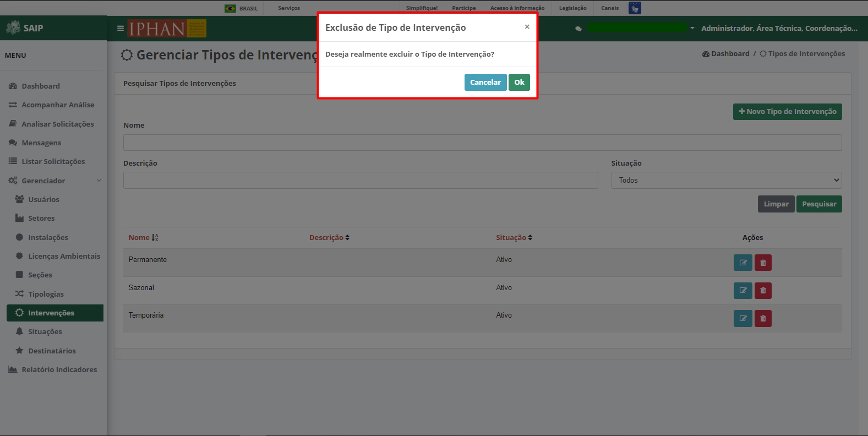868x436 pixels.
Task: Open Canais link in top bar
Action: [x=610, y=8]
